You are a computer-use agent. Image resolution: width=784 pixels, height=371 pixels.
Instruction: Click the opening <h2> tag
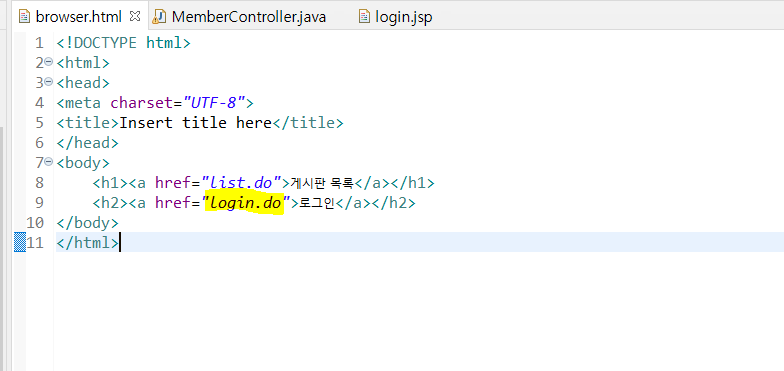[110, 203]
